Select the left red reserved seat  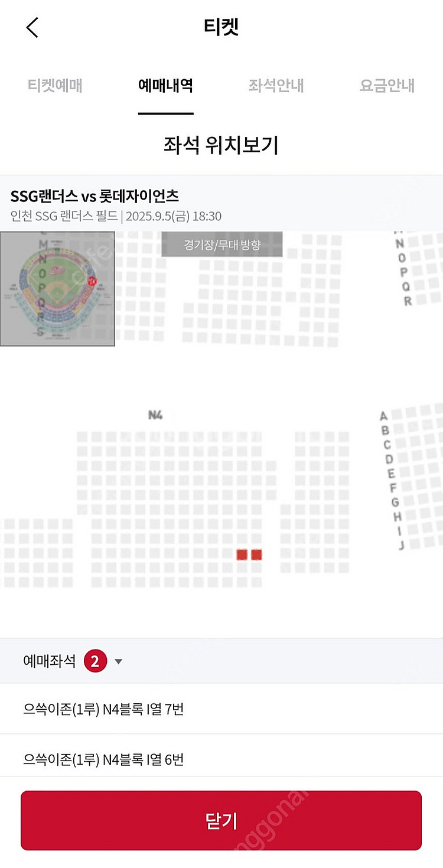pyautogui.click(x=242, y=554)
